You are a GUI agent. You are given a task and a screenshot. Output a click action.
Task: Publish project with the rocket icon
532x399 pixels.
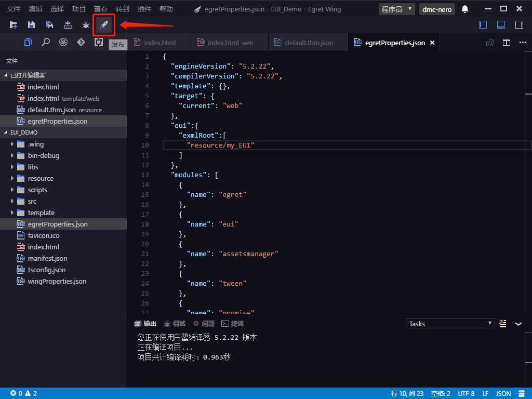coord(104,25)
